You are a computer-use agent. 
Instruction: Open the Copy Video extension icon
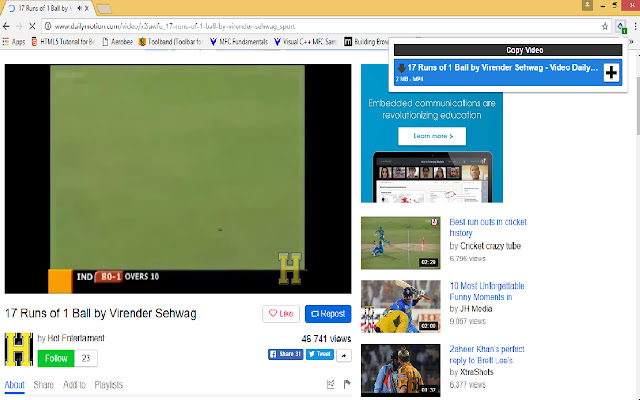coord(621,27)
